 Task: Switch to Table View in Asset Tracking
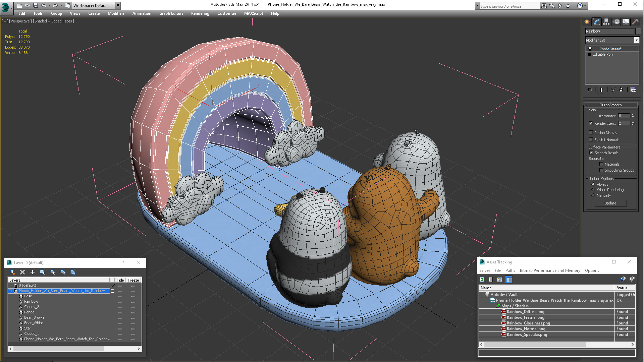(509, 280)
